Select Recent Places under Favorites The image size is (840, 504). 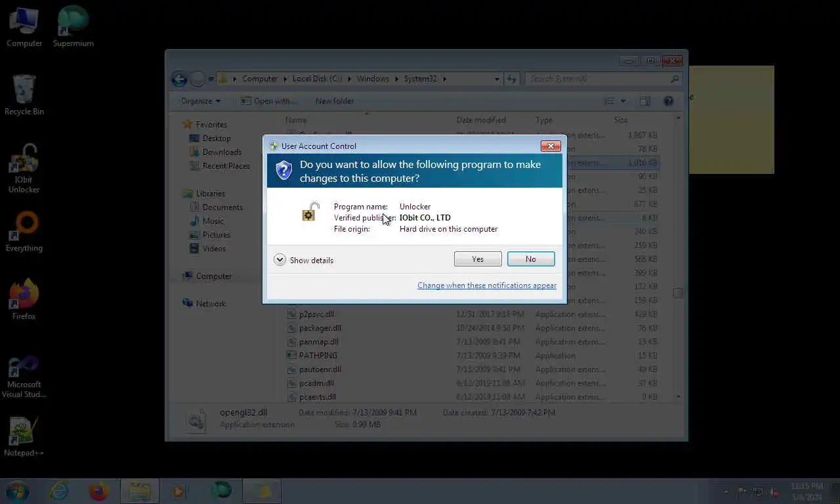tap(226, 166)
